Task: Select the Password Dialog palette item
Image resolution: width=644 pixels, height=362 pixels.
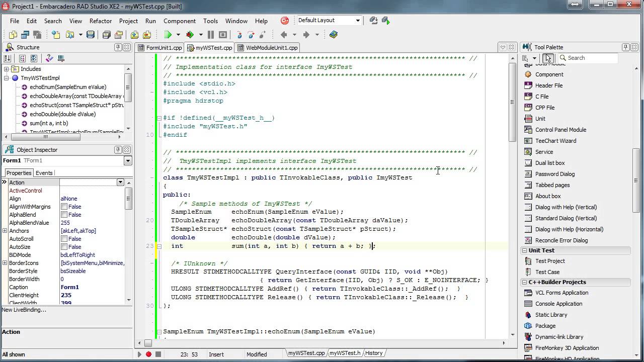Action: pyautogui.click(x=555, y=174)
